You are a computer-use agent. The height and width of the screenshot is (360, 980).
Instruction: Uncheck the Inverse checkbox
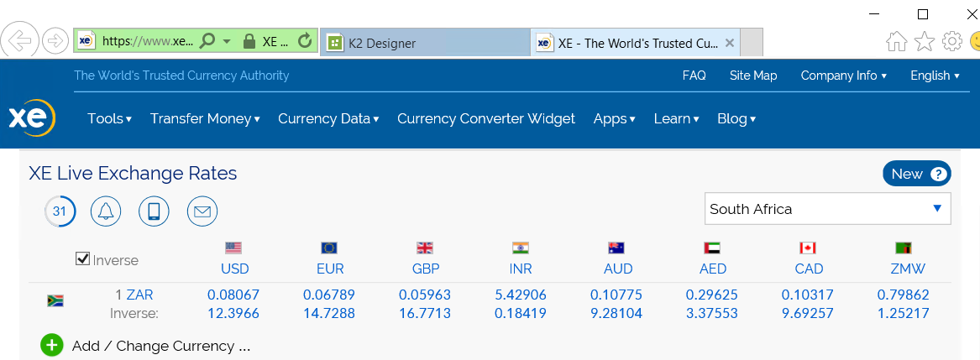(82, 259)
